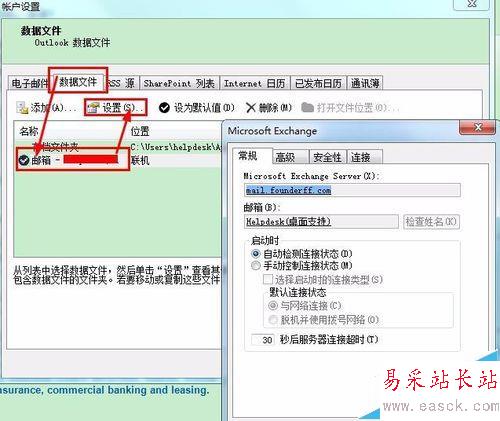Click the Add data file icon
This screenshot has height=421, width=500.
pyautogui.click(x=22, y=108)
